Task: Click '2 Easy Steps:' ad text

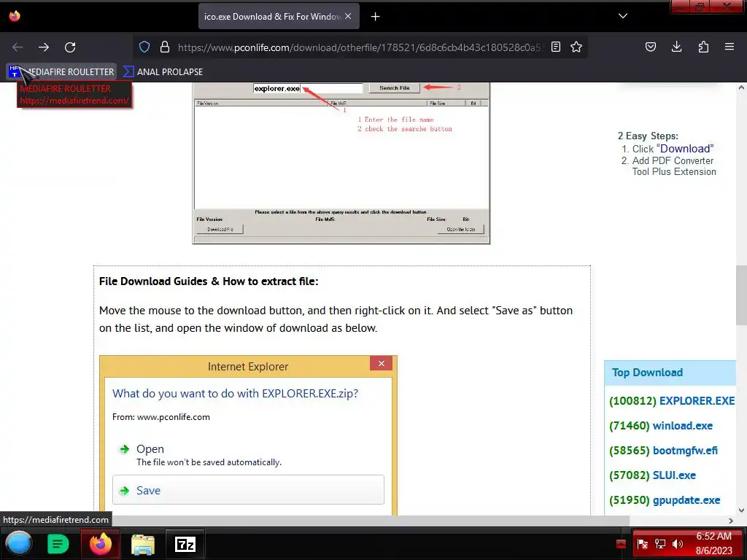Action: 648,136
